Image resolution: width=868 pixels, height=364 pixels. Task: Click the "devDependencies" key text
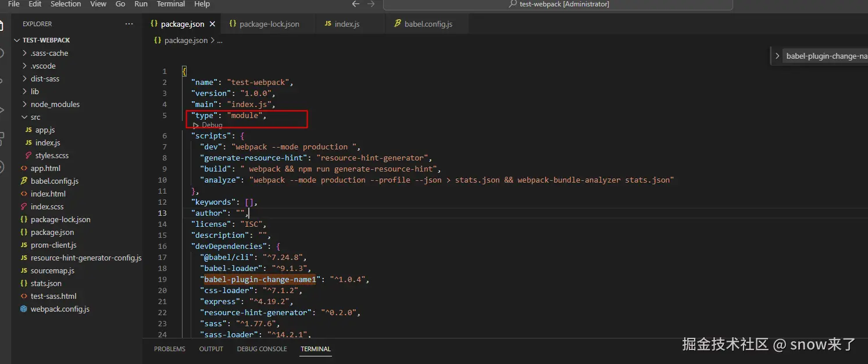(x=231, y=247)
